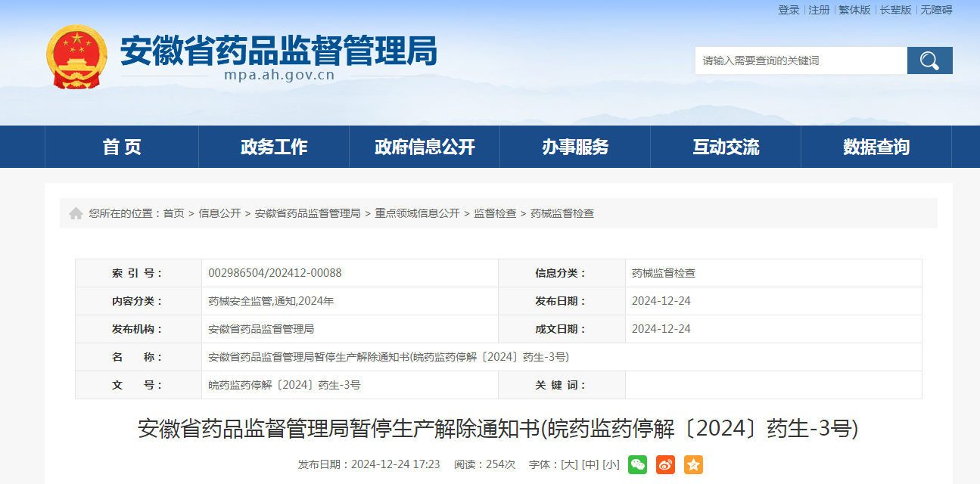
Task: Switch to 繁体版 traditional Chinese
Action: pyautogui.click(x=854, y=10)
